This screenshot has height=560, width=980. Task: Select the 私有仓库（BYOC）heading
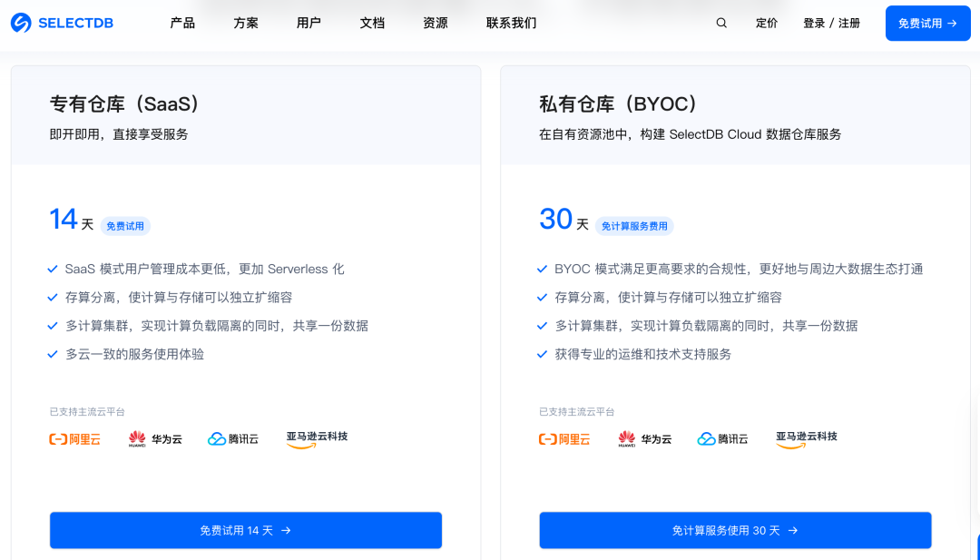point(618,103)
